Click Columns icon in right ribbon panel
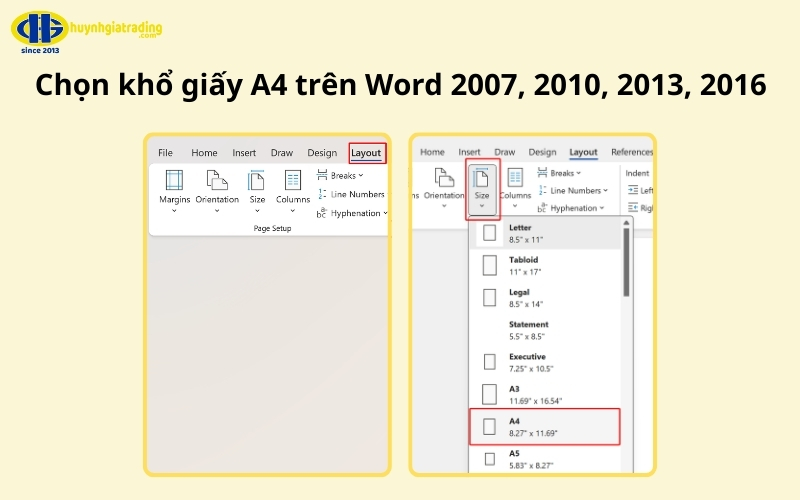 (x=515, y=178)
